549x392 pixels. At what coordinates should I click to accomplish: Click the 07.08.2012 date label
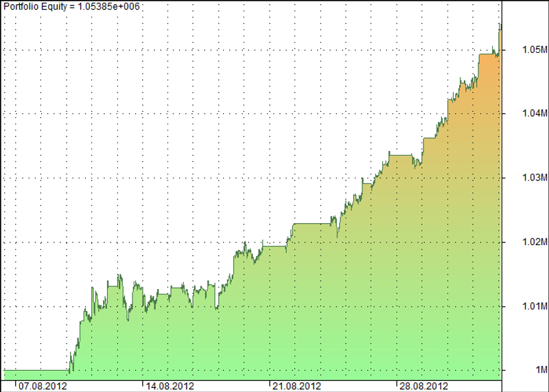pyautogui.click(x=43, y=387)
